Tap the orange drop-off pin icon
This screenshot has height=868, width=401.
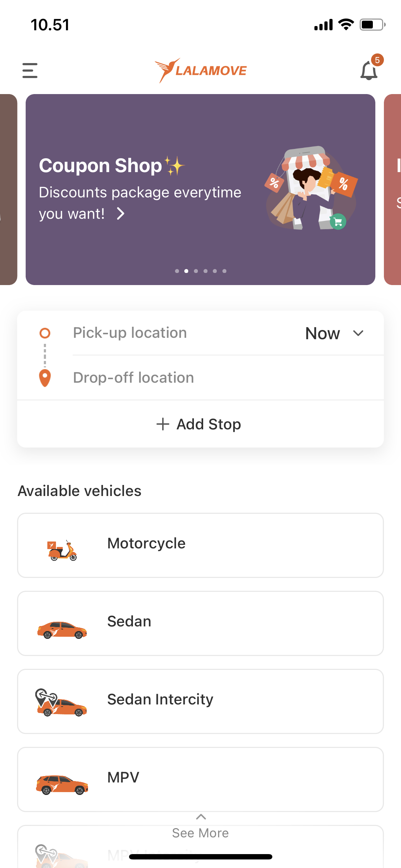click(45, 378)
